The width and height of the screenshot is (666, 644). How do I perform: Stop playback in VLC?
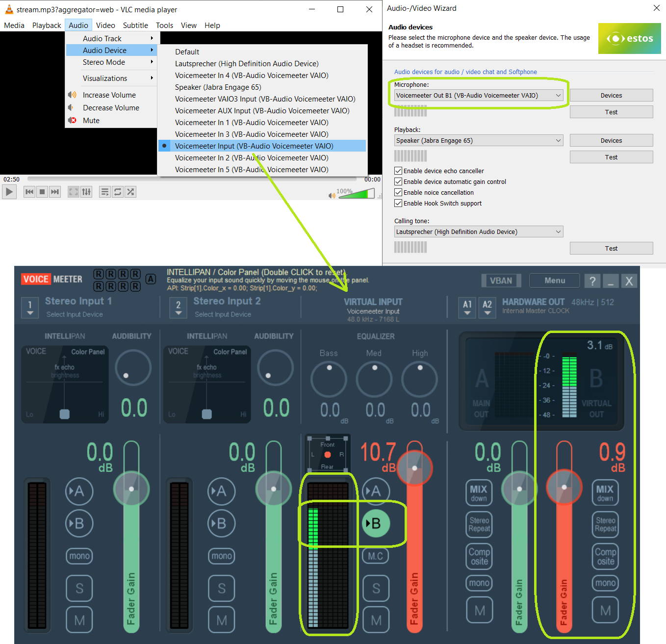42,192
